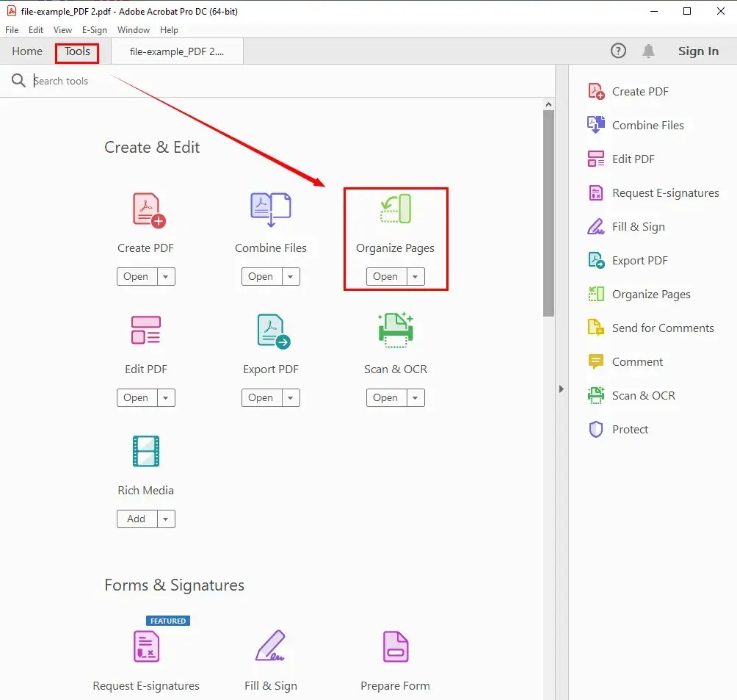Viewport: 737px width, 700px height.
Task: Open the Edit menu
Action: click(x=35, y=30)
